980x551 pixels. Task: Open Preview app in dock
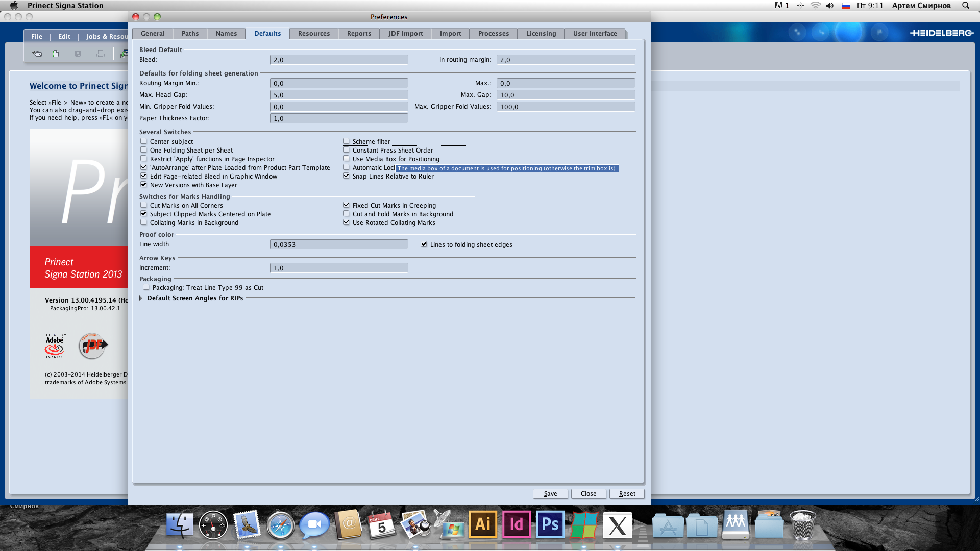(415, 525)
